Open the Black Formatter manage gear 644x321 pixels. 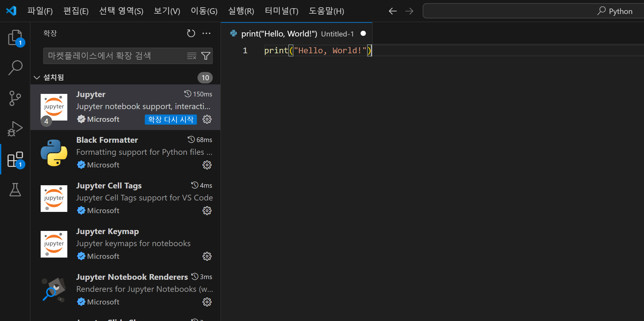(207, 165)
